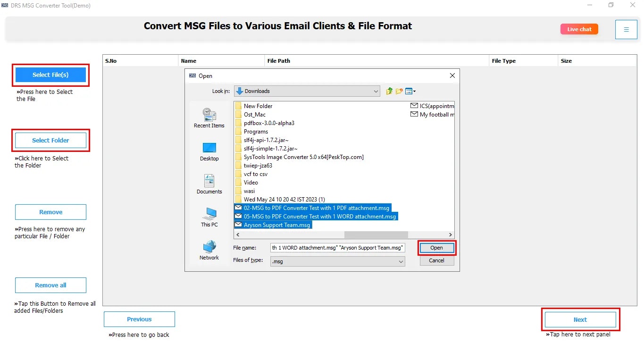This screenshot has height=343, width=644.
Task: Click the Size column header
Action: (x=597, y=61)
